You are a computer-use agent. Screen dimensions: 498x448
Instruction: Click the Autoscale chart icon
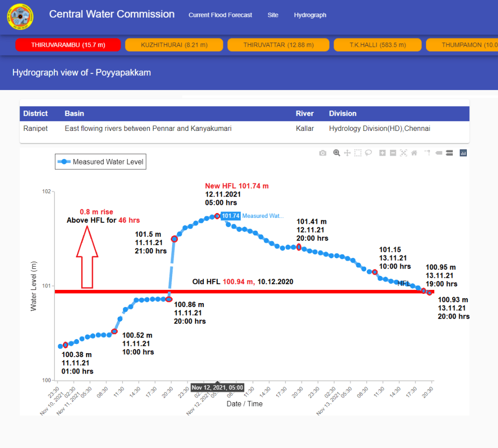(x=404, y=153)
